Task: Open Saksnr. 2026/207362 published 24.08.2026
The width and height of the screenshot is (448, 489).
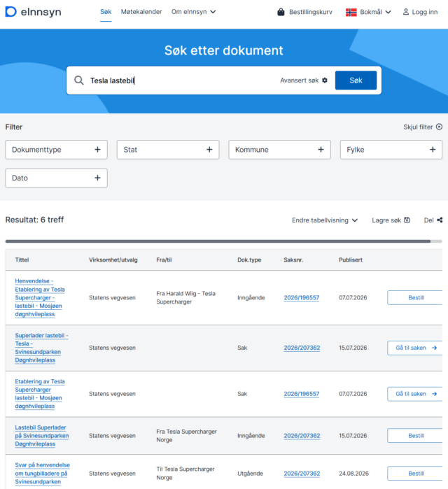Action: [302, 474]
